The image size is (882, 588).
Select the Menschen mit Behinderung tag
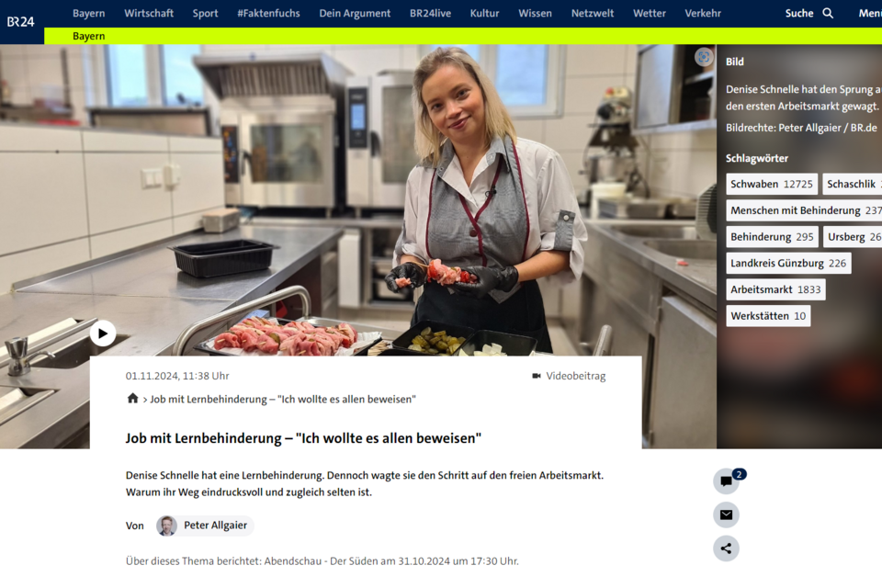805,210
